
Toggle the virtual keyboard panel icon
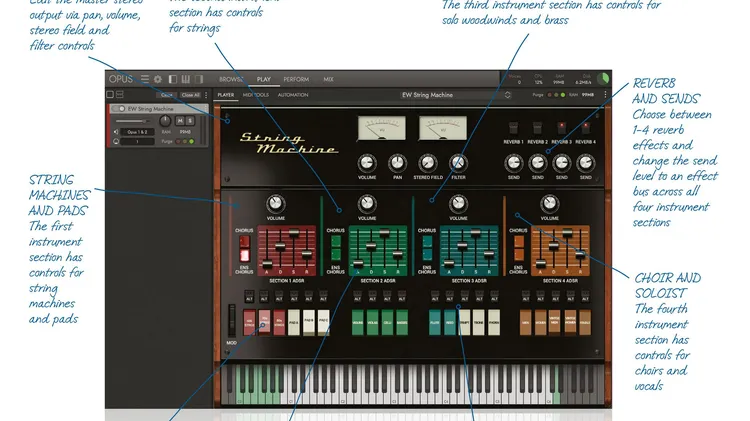186,79
